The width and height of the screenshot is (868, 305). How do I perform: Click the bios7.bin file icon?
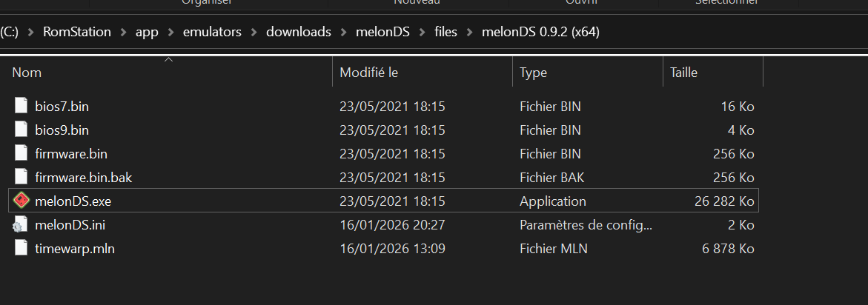[21, 106]
